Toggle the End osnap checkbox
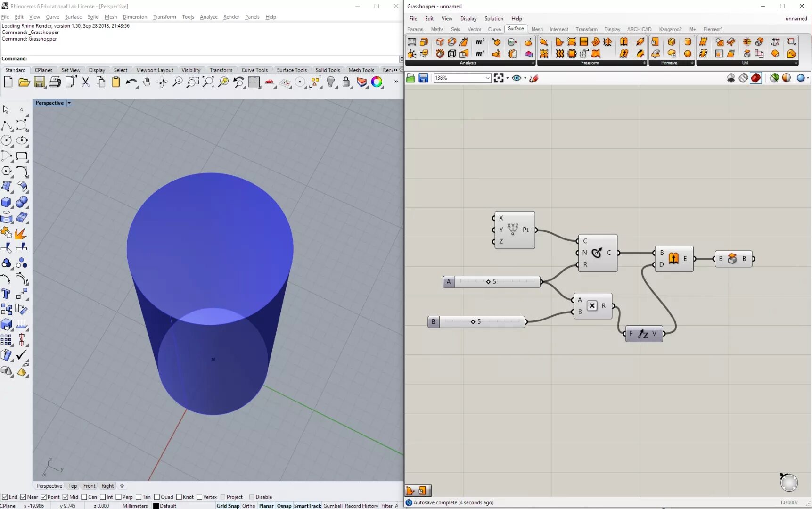This screenshot has width=812, height=509. click(x=5, y=497)
